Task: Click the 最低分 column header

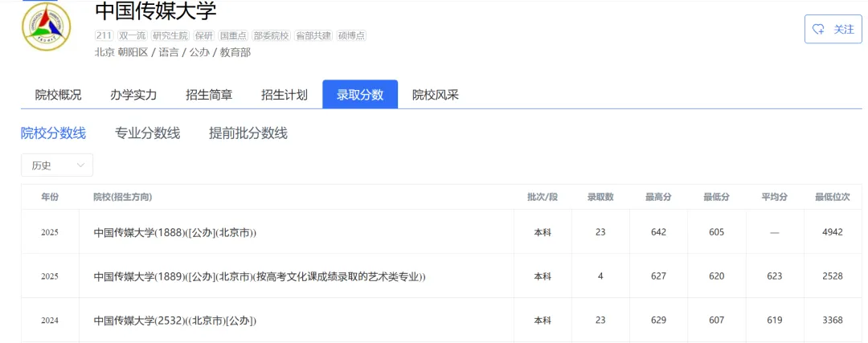Action: click(717, 197)
